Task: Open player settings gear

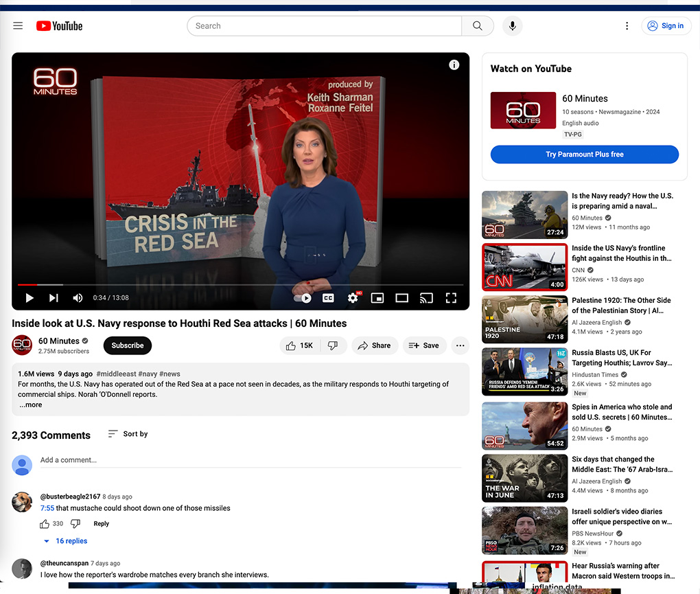Action: click(353, 298)
